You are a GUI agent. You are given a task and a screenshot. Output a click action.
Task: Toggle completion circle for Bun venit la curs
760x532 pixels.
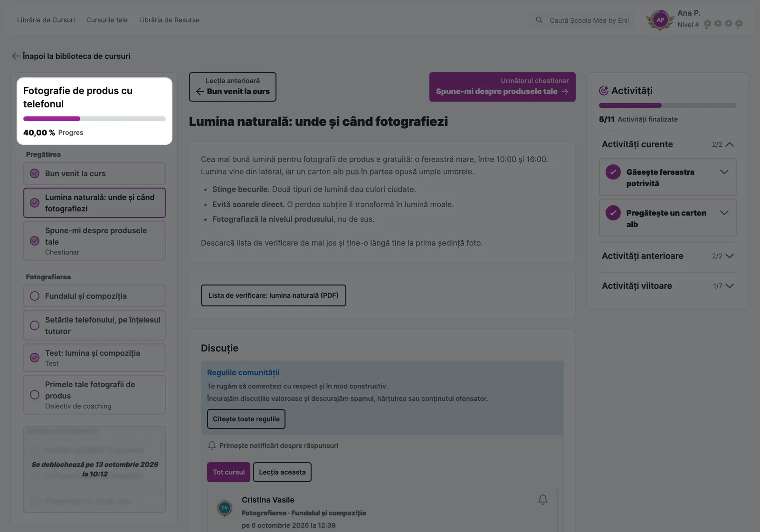coord(35,173)
